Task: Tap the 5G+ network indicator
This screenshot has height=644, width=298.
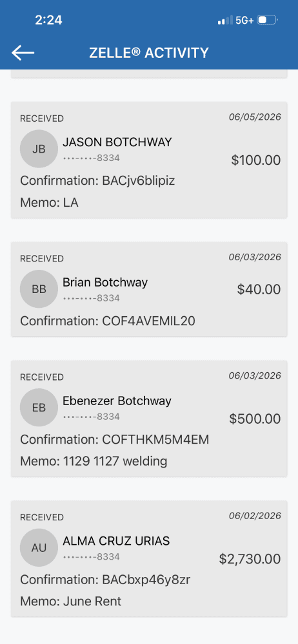Action: 244,20
